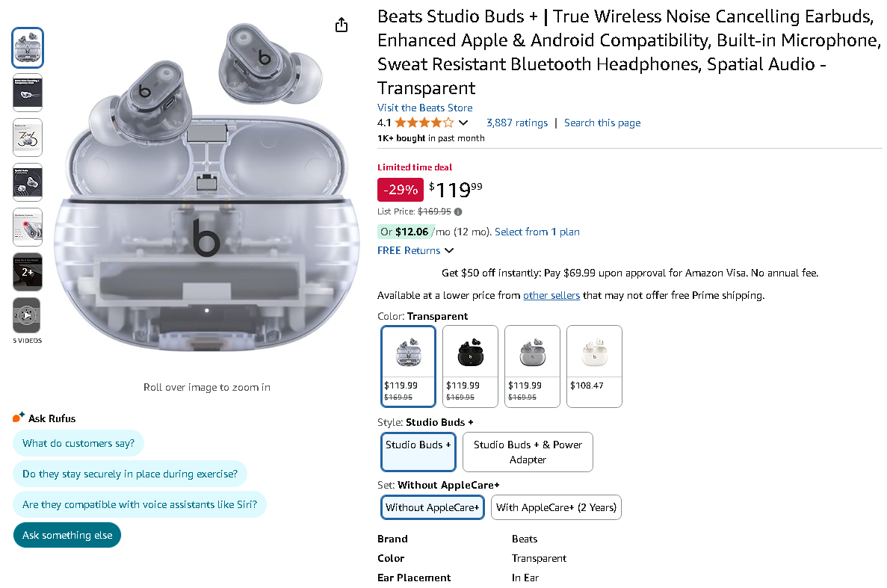Click the second gallery thumbnail showing earbuds diagram
The height and width of the screenshot is (588, 887).
pos(27,92)
